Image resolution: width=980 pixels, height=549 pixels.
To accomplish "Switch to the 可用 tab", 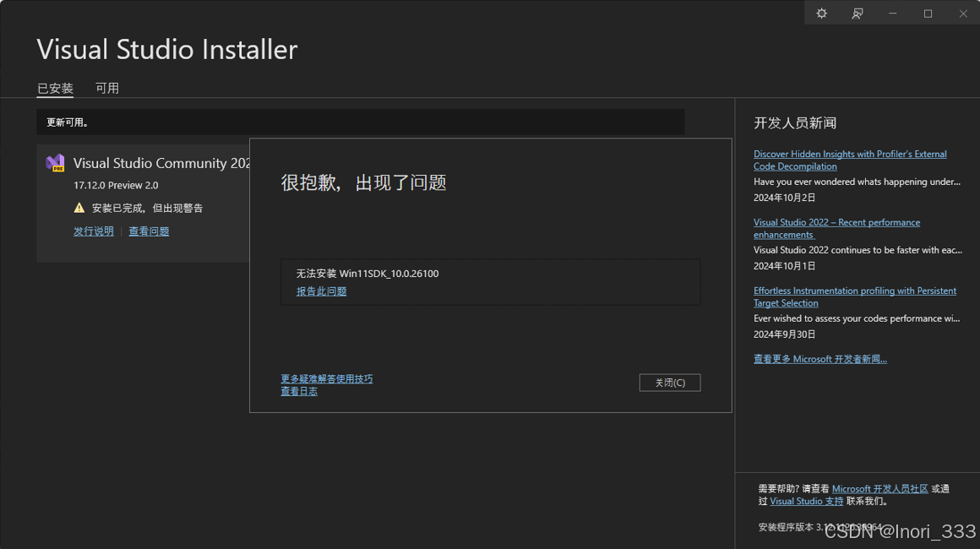I will pos(107,88).
